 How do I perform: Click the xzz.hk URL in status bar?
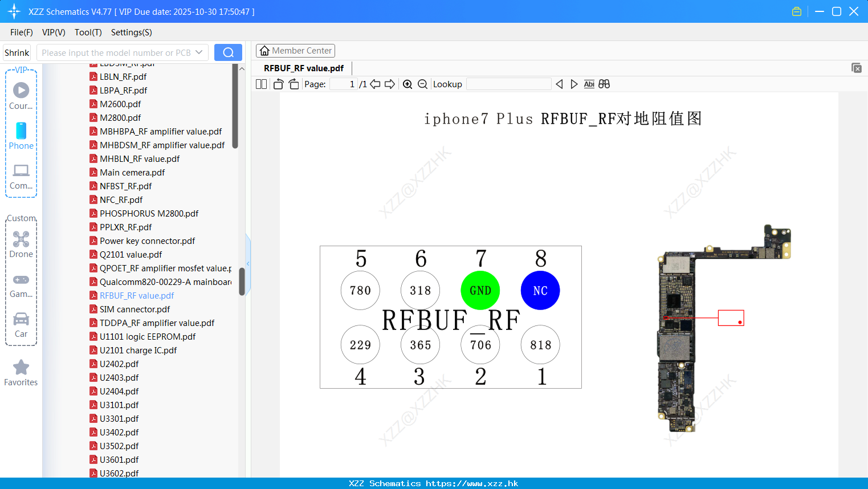coord(472,483)
